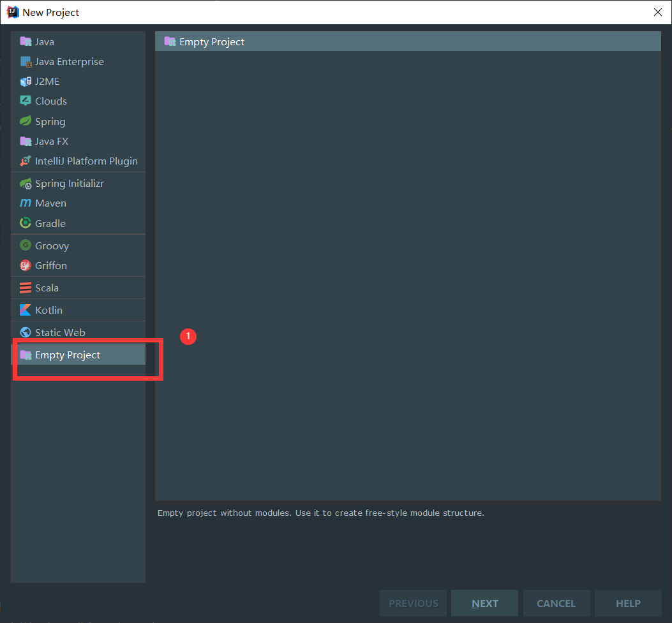Choose the Griffon label
The height and width of the screenshot is (623, 672).
(51, 265)
